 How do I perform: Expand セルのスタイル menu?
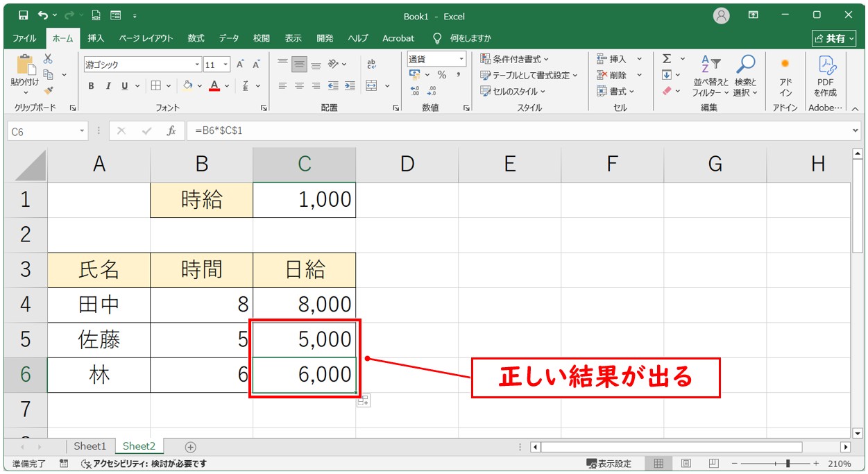pyautogui.click(x=513, y=91)
